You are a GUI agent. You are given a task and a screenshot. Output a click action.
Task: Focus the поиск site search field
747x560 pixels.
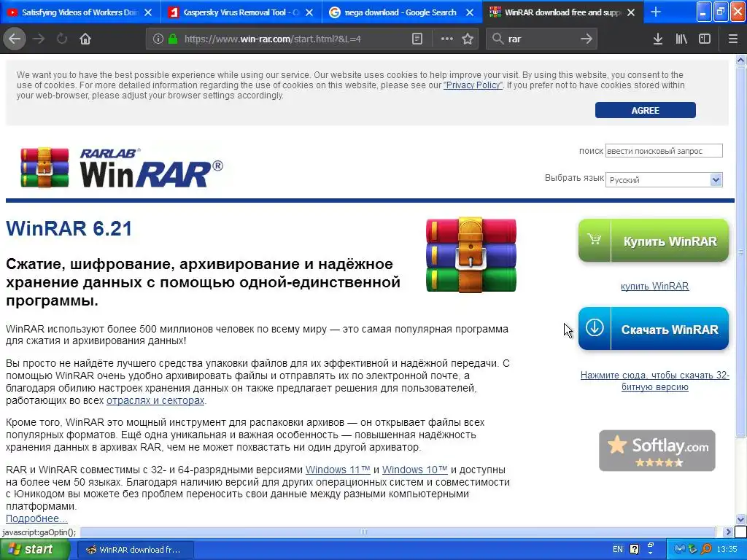pos(664,150)
